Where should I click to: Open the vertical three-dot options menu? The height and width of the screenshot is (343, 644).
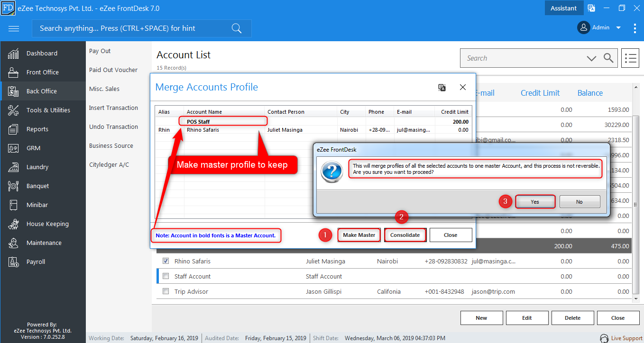click(x=635, y=28)
